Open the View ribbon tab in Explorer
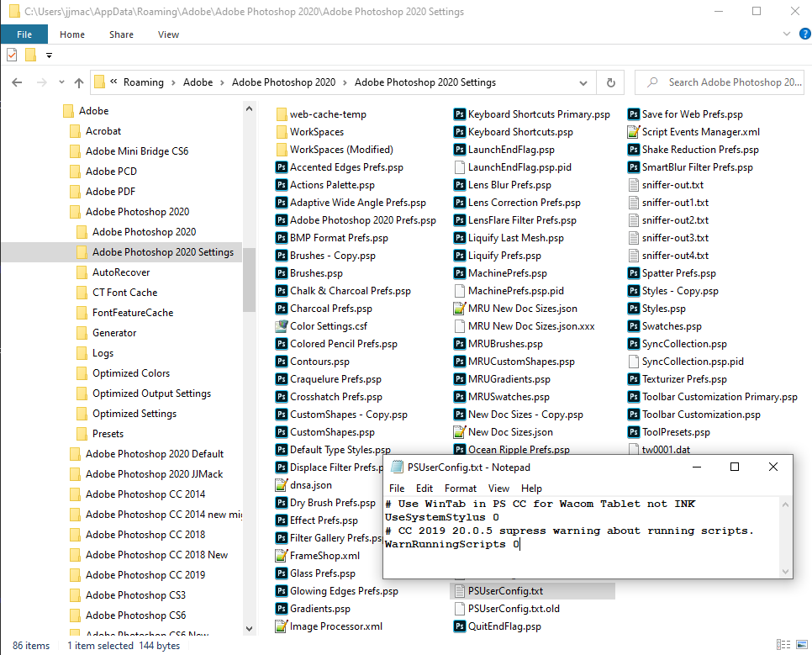The height and width of the screenshot is (655, 812). (x=168, y=34)
